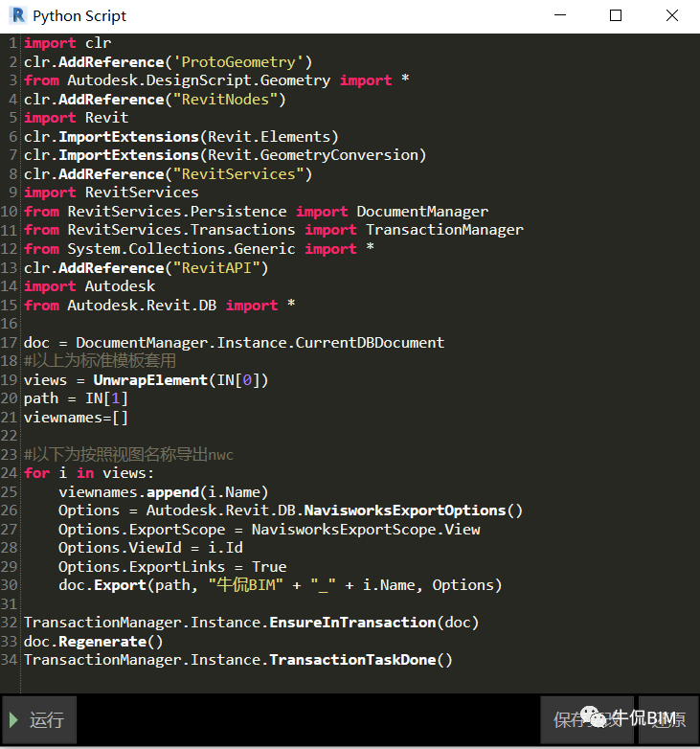Click the 'import RevitServices' line

pyautogui.click(x=111, y=193)
